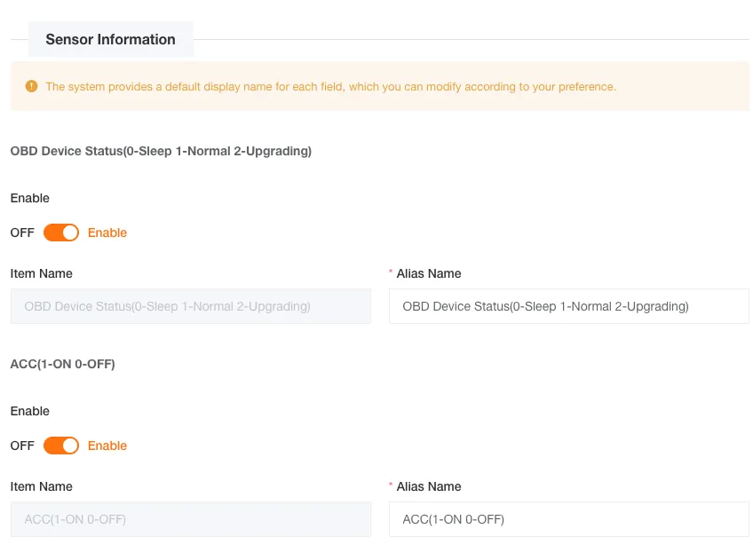
Task: Click the Item Name label under OBD section
Action: (x=41, y=273)
